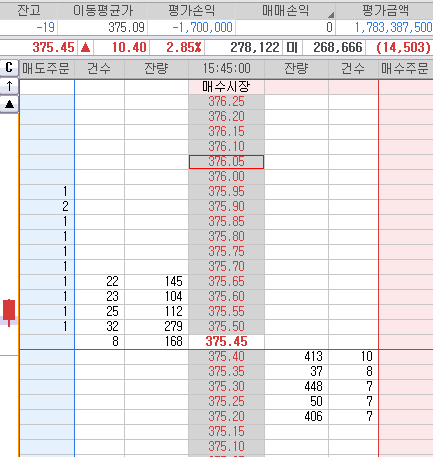Select price 376.00 in the ladder
The image size is (433, 457).
227,176
